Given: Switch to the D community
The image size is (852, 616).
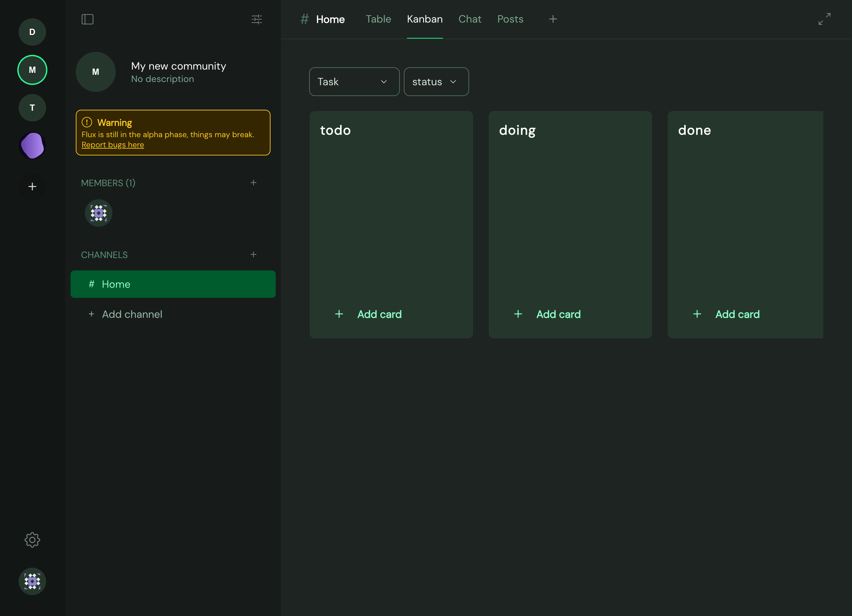Looking at the screenshot, I should click(x=32, y=32).
